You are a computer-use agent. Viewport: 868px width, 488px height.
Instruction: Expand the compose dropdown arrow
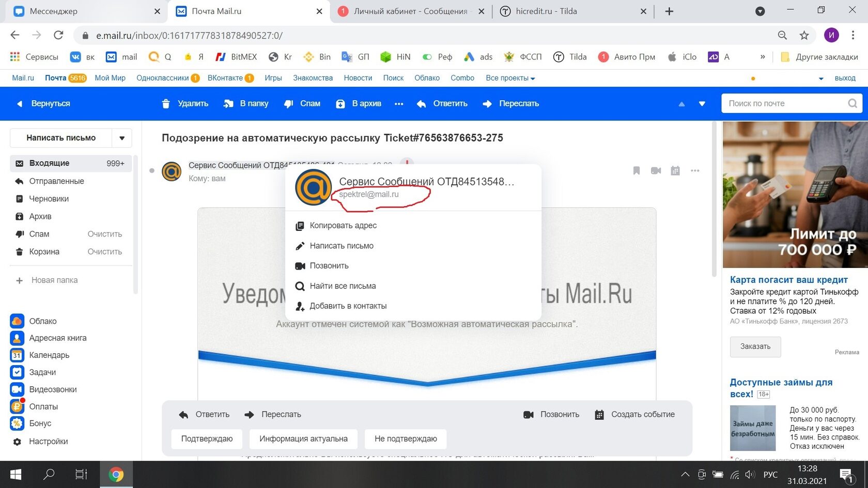tap(122, 138)
